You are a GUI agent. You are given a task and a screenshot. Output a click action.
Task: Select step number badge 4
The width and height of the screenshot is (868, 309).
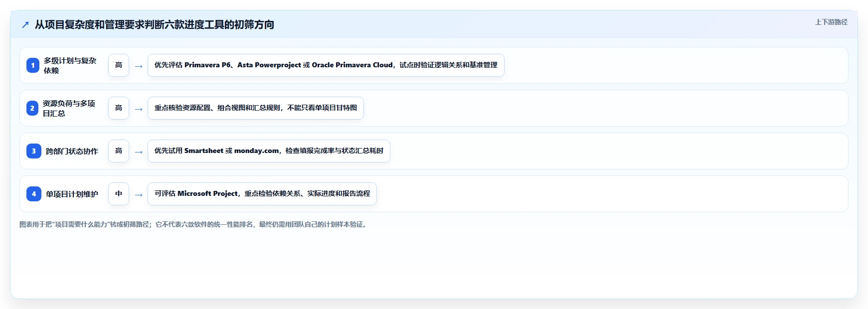tap(34, 194)
